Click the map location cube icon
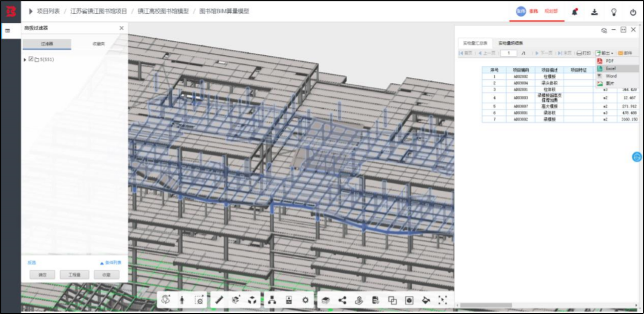This screenshot has width=644, height=314. tap(359, 300)
